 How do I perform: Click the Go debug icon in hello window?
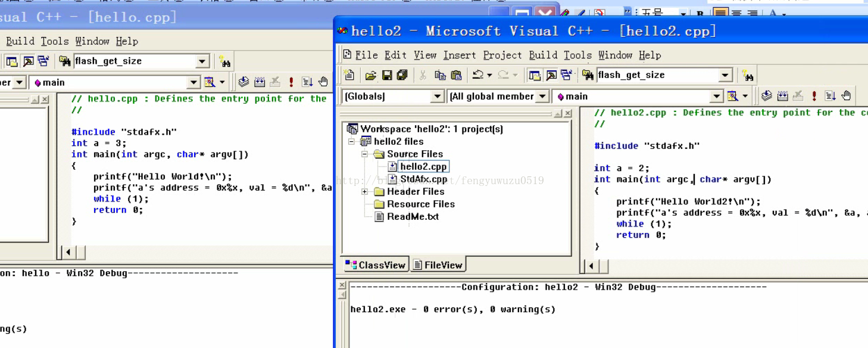click(x=307, y=82)
